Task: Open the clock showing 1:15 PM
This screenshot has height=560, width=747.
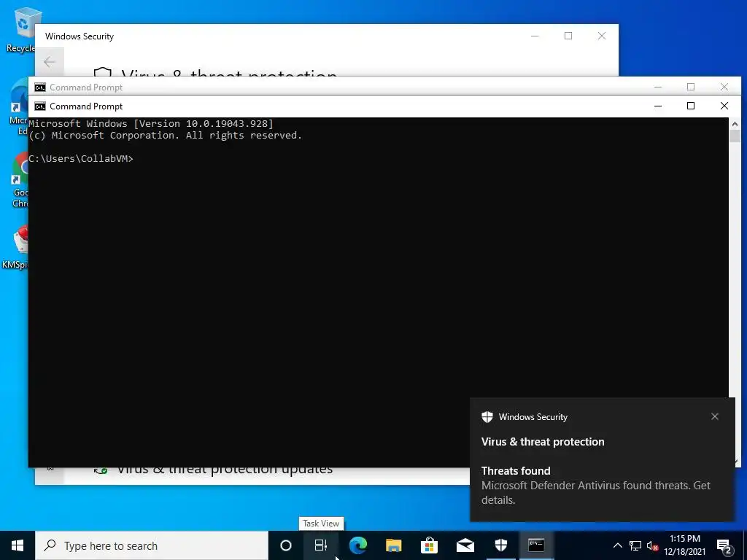Action: 684,545
